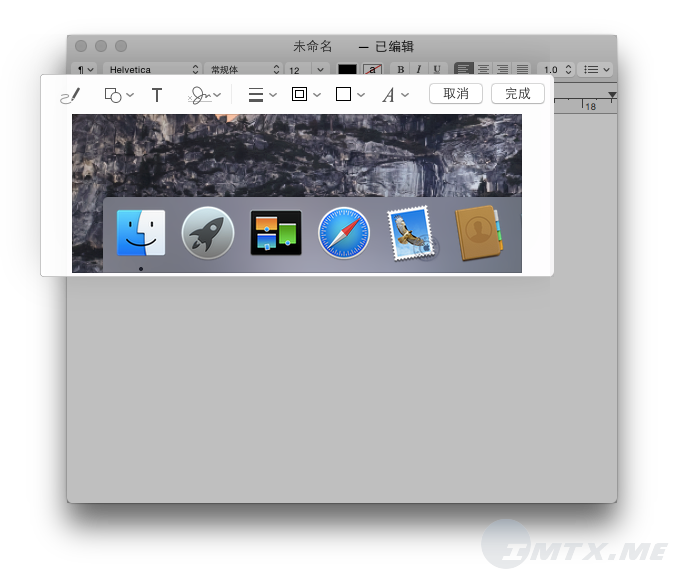
Task: Expand the line thickness style menu
Action: 261,95
